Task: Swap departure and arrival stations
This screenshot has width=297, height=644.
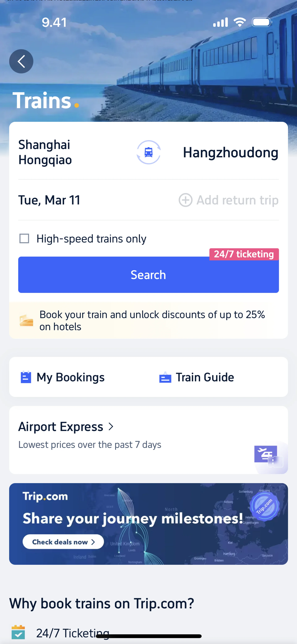Action: [148, 152]
